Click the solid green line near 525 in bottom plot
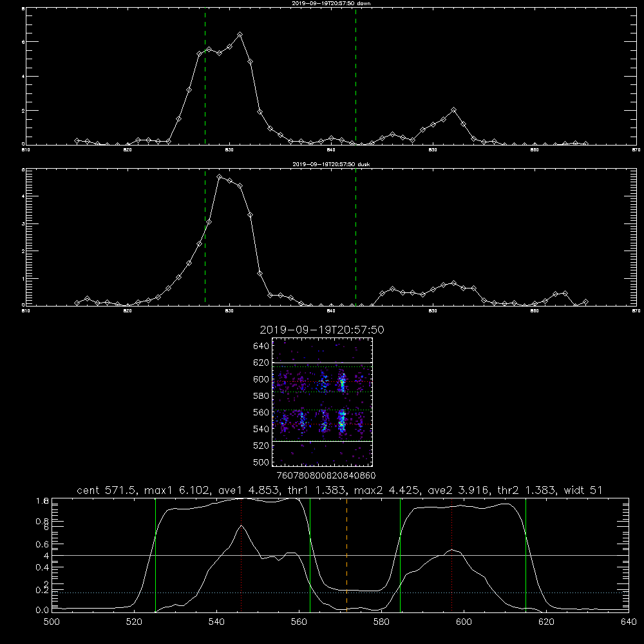 coord(155,555)
